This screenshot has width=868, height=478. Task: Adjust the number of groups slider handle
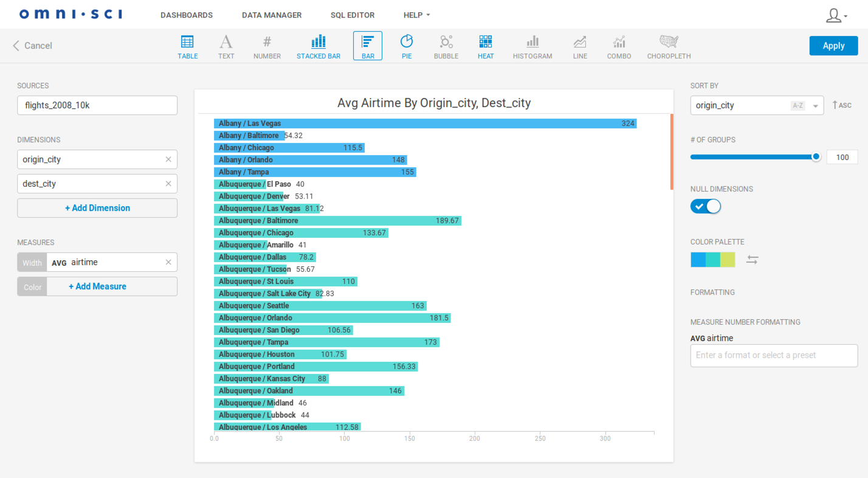816,157
